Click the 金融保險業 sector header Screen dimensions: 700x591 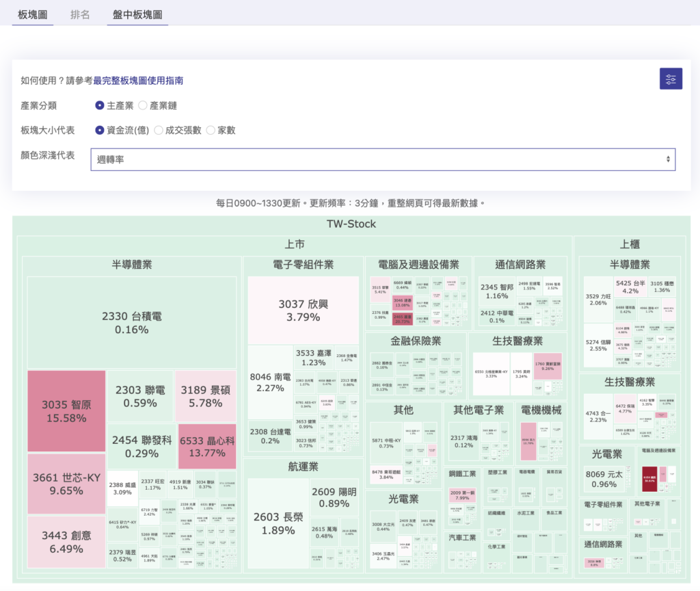416,341
